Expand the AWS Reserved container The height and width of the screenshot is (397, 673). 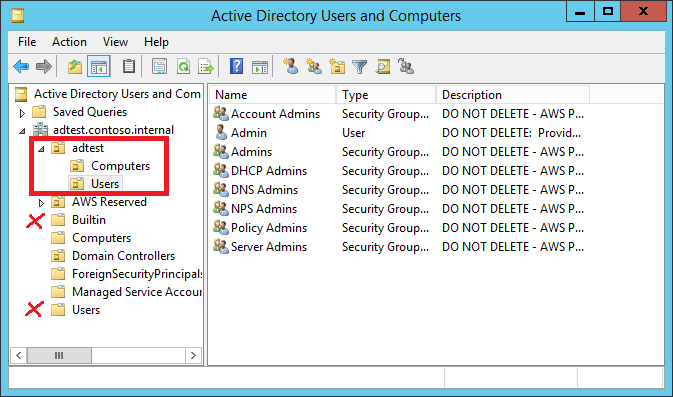41,203
